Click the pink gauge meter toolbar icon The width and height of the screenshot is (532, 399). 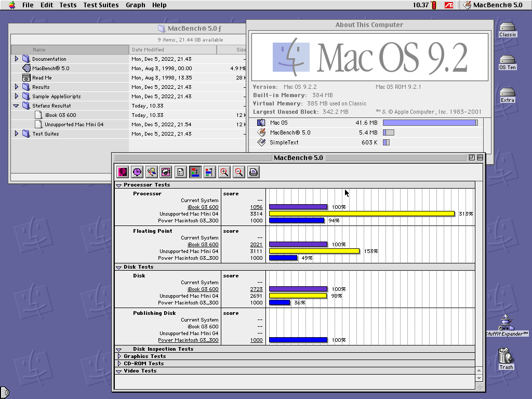[x=166, y=172]
